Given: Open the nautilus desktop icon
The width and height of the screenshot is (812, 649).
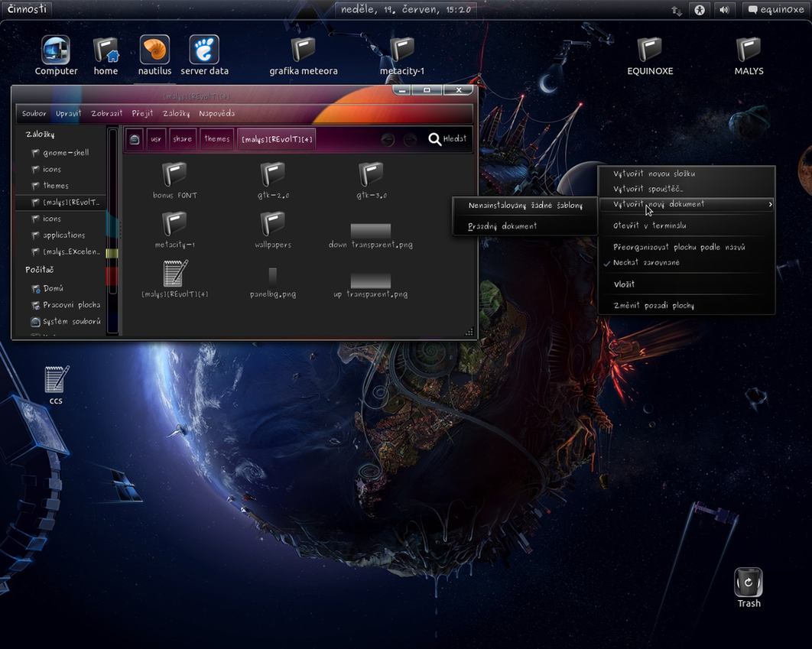Looking at the screenshot, I should click(154, 51).
